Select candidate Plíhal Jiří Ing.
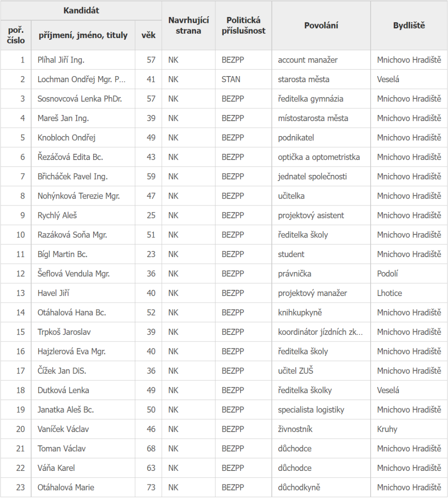448x498 pixels. (61, 60)
